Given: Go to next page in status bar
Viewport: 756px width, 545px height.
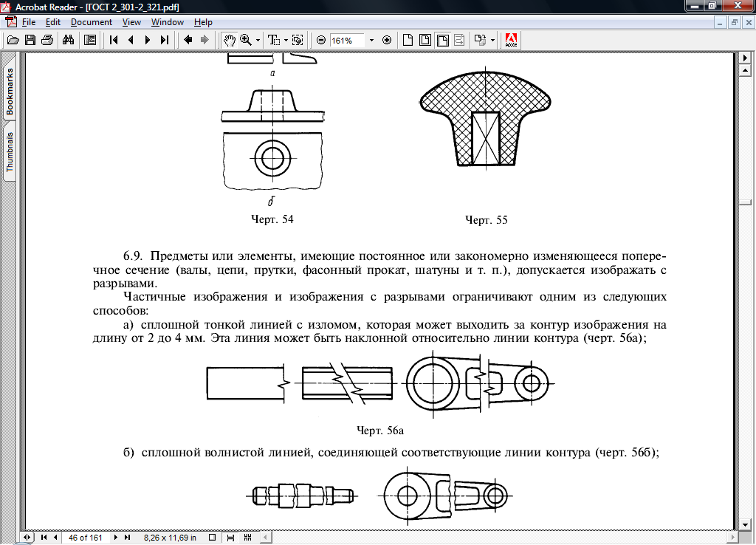Looking at the screenshot, I should [x=116, y=538].
